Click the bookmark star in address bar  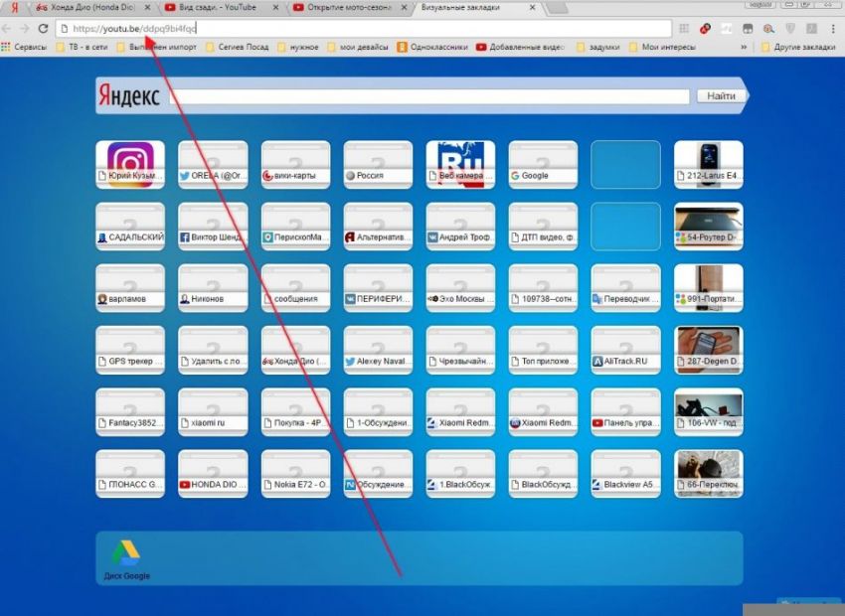click(x=661, y=29)
